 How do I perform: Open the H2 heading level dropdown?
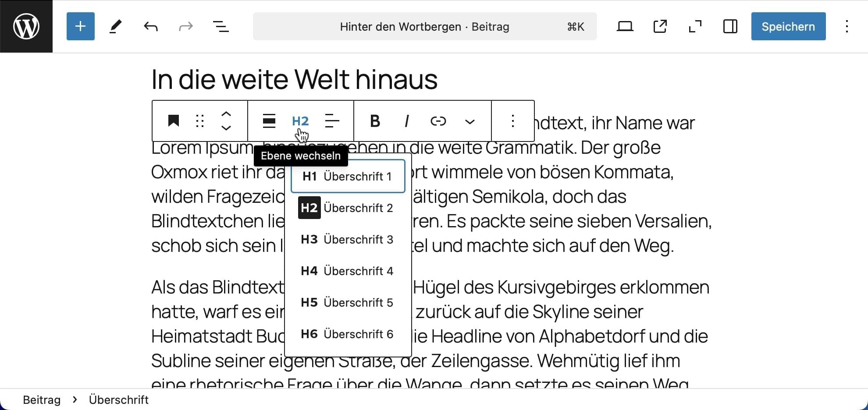[300, 121]
